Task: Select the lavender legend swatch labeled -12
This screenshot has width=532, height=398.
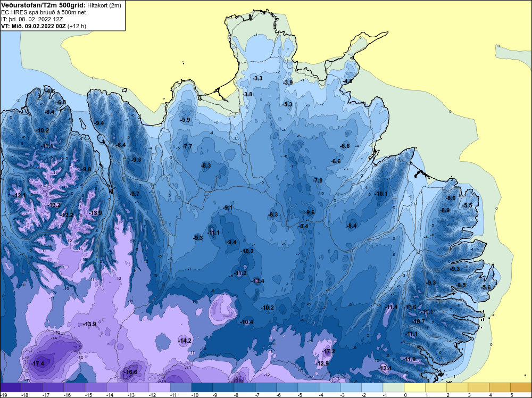Action: (x=160, y=387)
